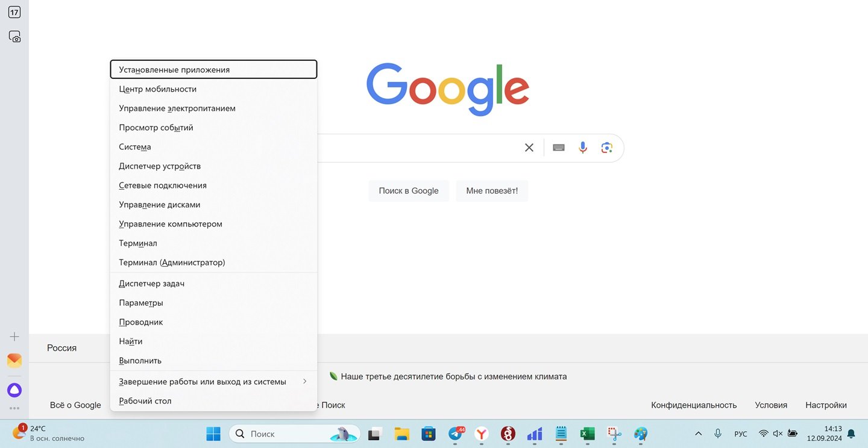
Task: Open Telegram from the taskbar
Action: (x=456, y=434)
